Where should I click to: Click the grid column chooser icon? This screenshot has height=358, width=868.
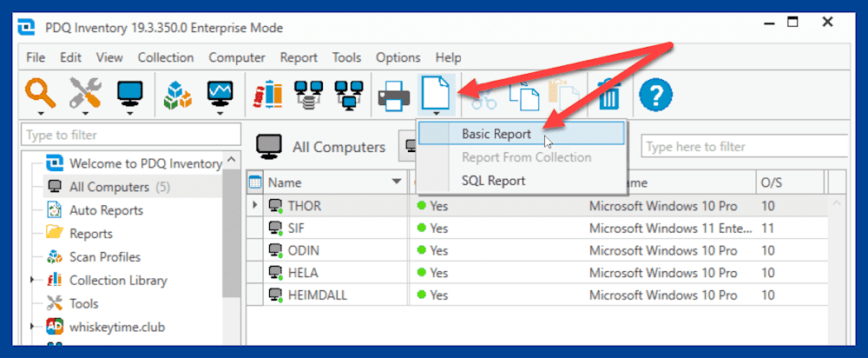[255, 182]
